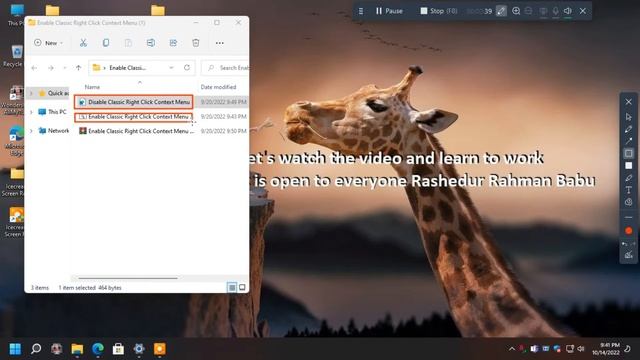Toggle the webcam icon in recorder bar
Screen dimensions: 640x360
point(543,11)
